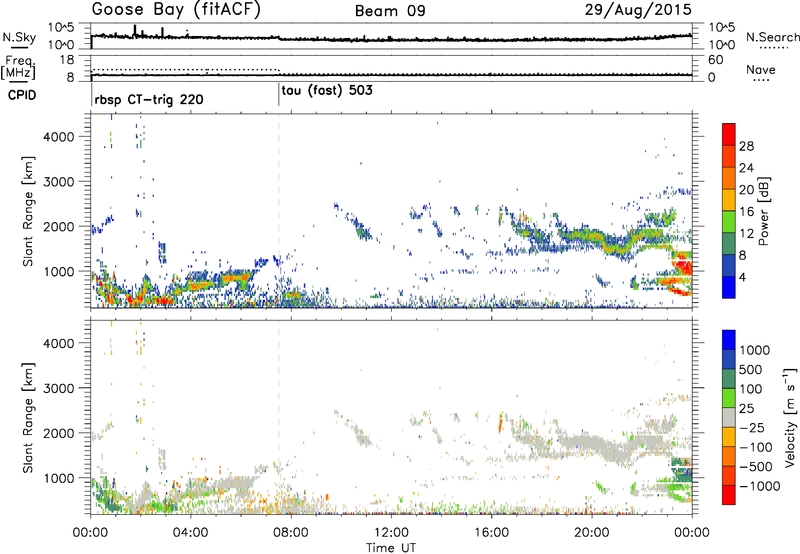The height and width of the screenshot is (554, 800).
Task: Click the 'N.Search' legend label
Action: [772, 37]
